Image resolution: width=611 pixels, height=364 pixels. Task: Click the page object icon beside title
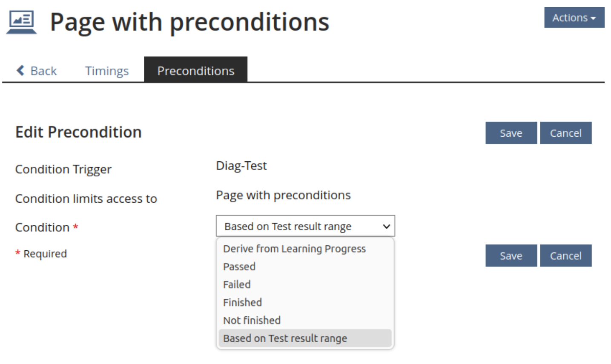21,22
